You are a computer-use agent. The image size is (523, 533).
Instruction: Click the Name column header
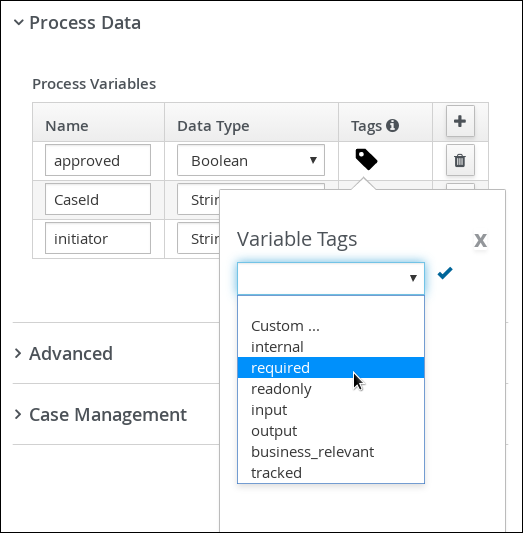coord(67,126)
